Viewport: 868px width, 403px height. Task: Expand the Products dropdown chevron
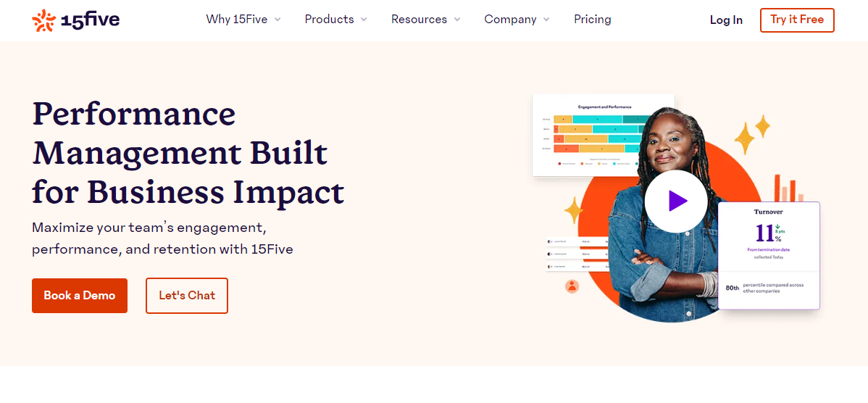pos(364,20)
